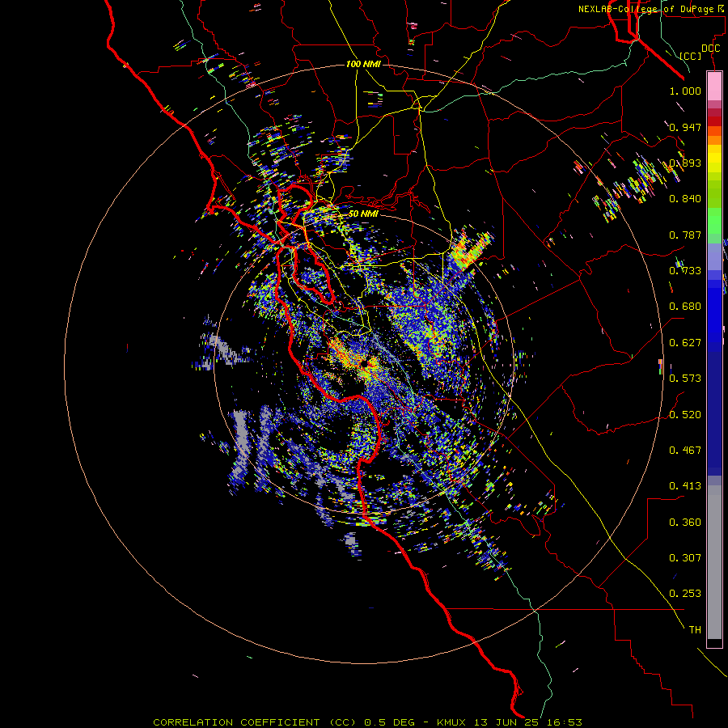Click the TH threshold label
The width and height of the screenshot is (728, 728).
coord(695,630)
